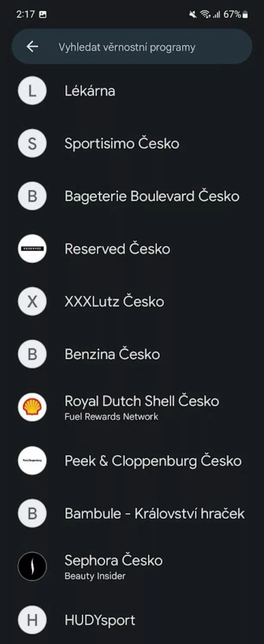Tap the 'H' avatar for HUDYsport

click(32, 620)
